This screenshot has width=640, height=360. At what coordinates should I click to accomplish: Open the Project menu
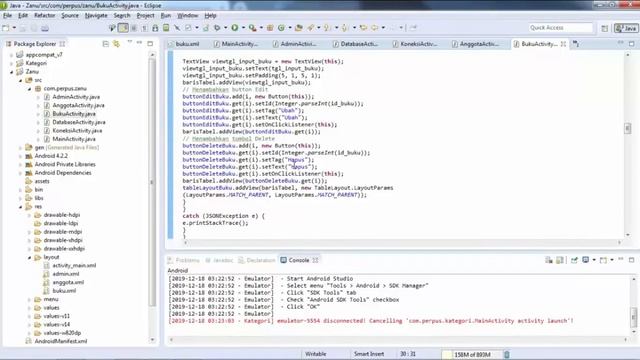[145, 16]
